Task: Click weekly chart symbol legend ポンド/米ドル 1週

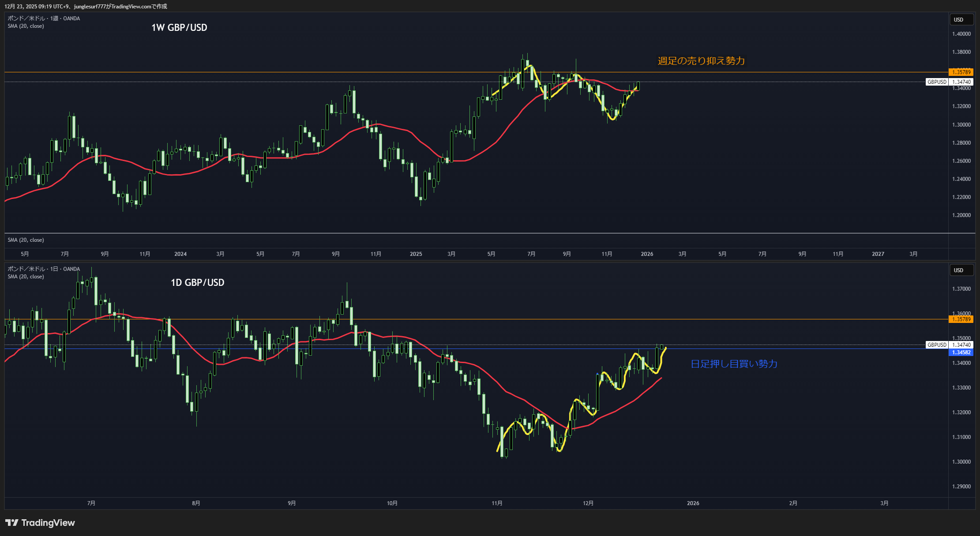Action: [44, 18]
